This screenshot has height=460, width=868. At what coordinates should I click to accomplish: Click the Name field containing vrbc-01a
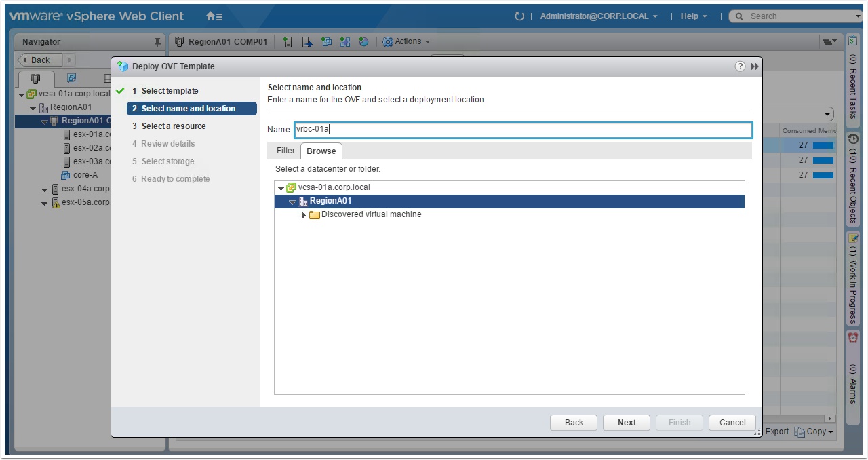click(524, 130)
